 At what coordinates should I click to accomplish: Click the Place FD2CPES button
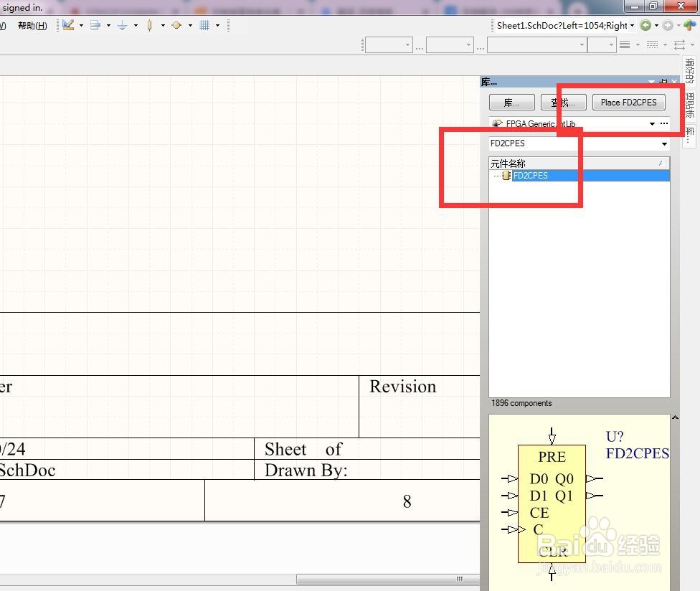[628, 103]
